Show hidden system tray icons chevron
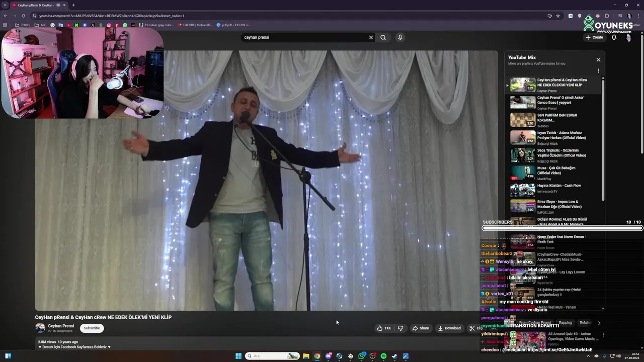Viewport: 644px width, 362px height. [588, 356]
